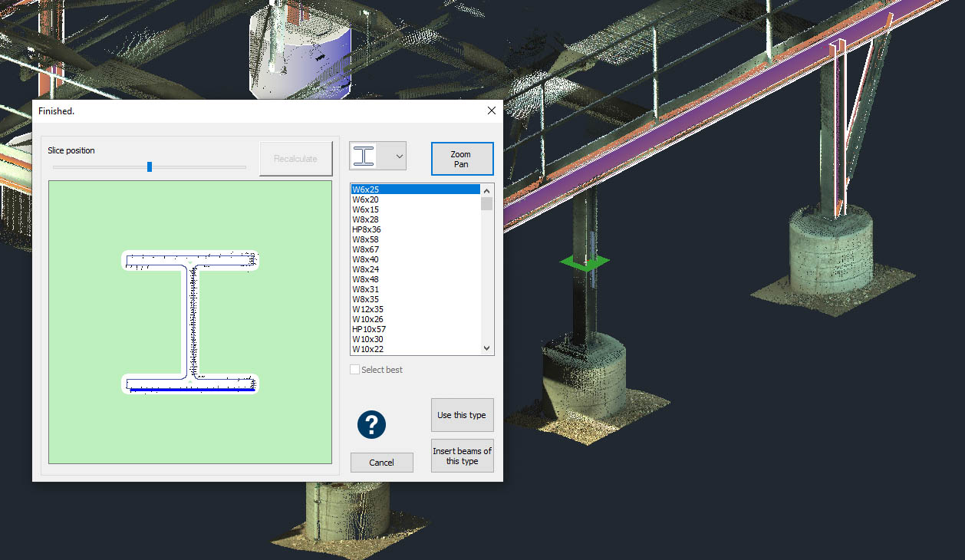Viewport: 965px width, 560px height.
Task: Click the Zoom Pan button
Action: coord(462,159)
